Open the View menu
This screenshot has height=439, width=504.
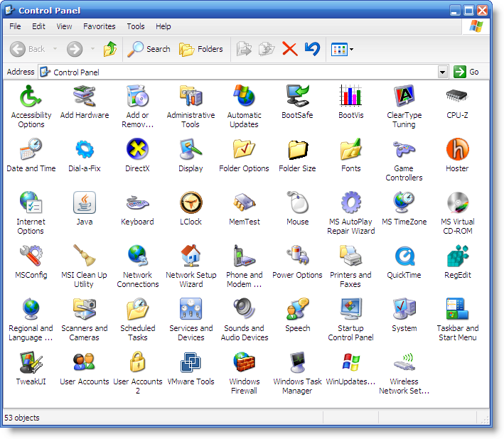tap(64, 26)
